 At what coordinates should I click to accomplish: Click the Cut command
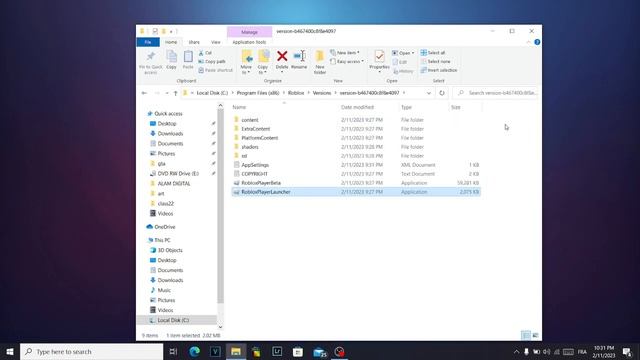205,53
